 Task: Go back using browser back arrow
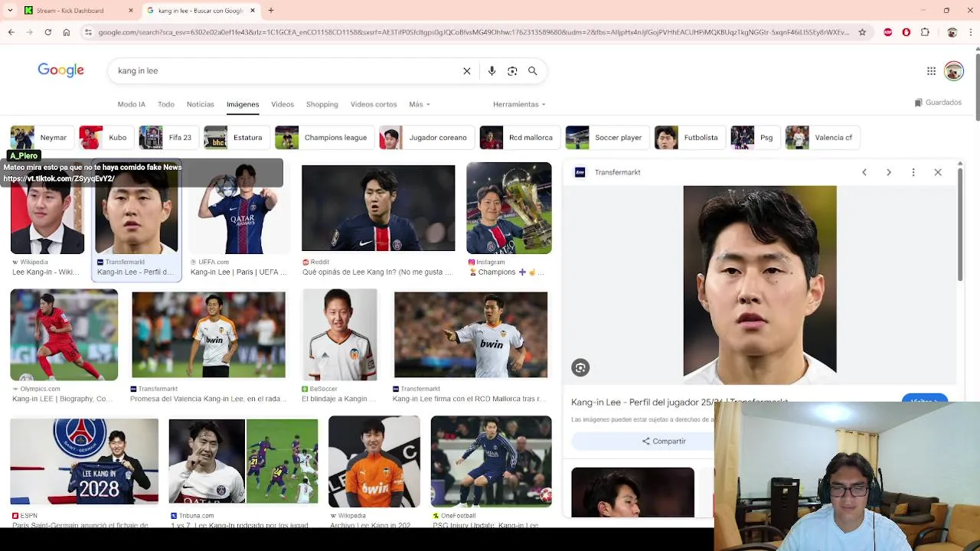(x=11, y=32)
